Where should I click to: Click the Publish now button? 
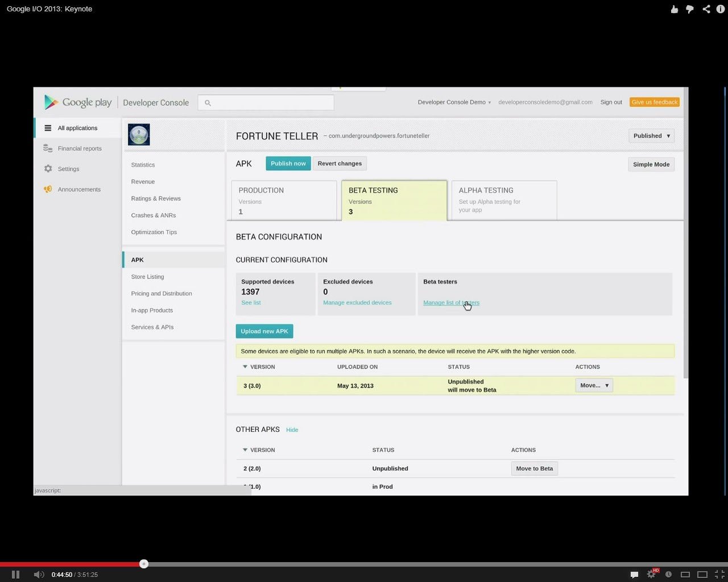tap(288, 164)
